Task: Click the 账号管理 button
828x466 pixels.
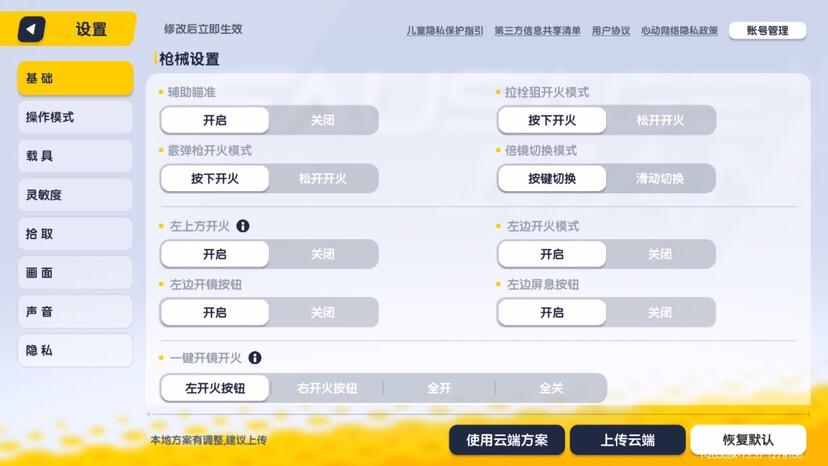Action: tap(767, 31)
